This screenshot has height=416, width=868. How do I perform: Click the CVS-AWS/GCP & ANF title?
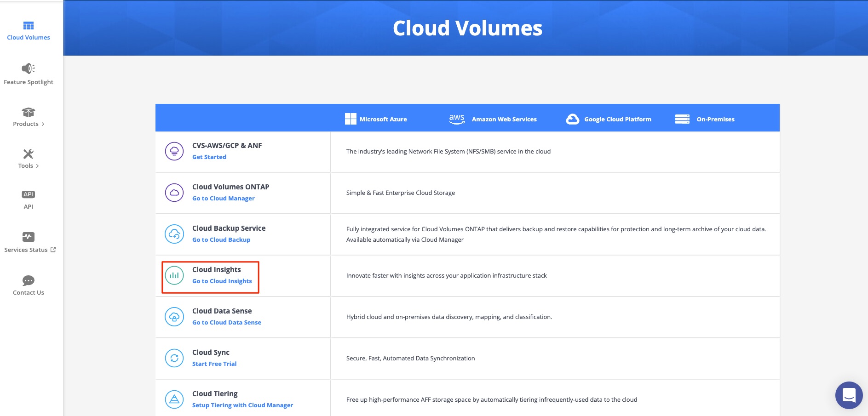pyautogui.click(x=227, y=145)
